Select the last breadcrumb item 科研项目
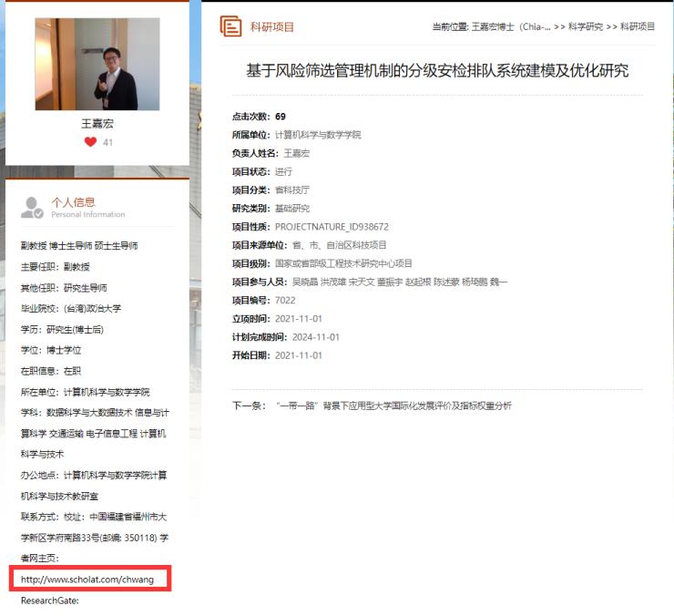Viewport: 674px width, 616px height. 638,27
